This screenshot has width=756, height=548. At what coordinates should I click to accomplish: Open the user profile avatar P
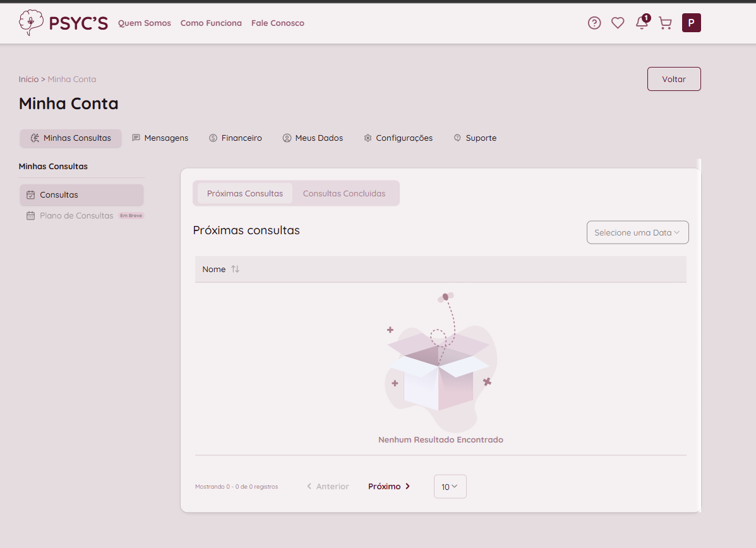tap(691, 23)
